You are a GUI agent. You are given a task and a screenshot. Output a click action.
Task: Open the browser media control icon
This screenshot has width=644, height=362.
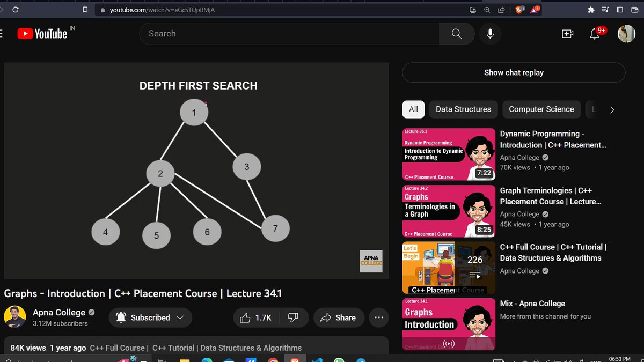pos(605,10)
